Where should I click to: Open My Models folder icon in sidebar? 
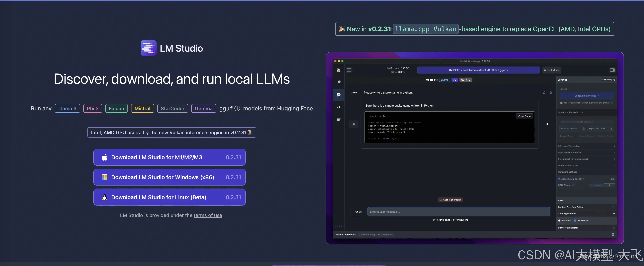(x=339, y=120)
